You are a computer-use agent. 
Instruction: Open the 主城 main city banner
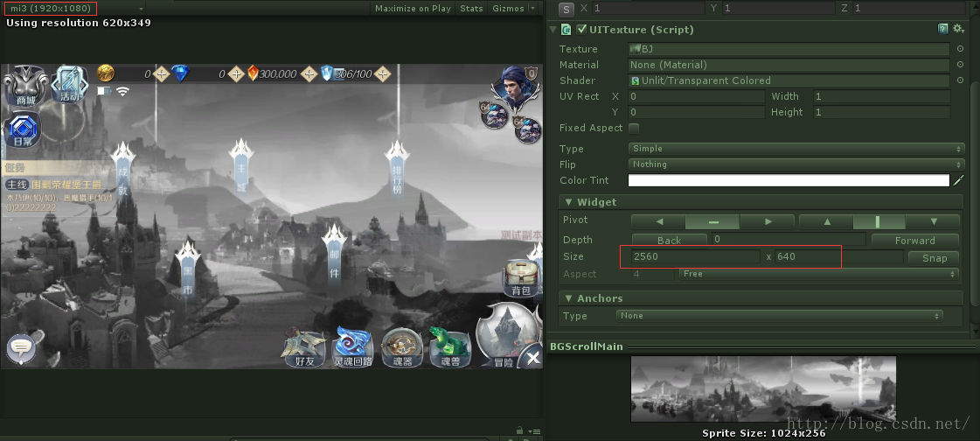coord(241,166)
